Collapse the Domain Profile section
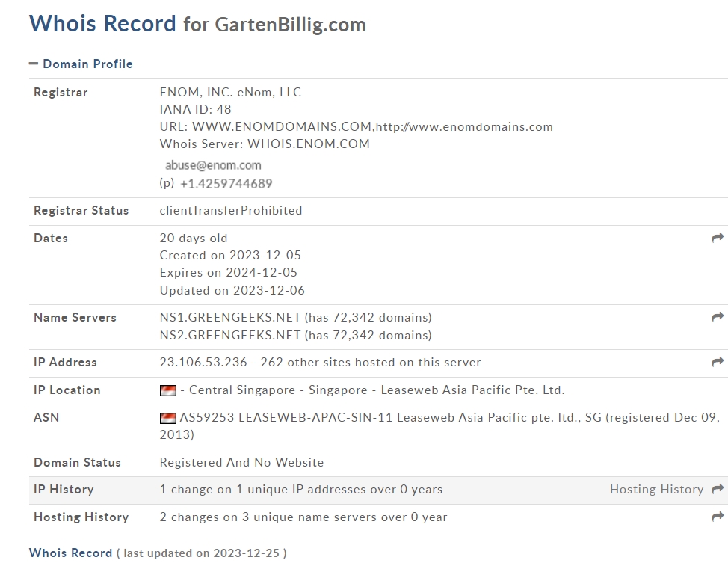The image size is (728, 563). click(x=81, y=64)
